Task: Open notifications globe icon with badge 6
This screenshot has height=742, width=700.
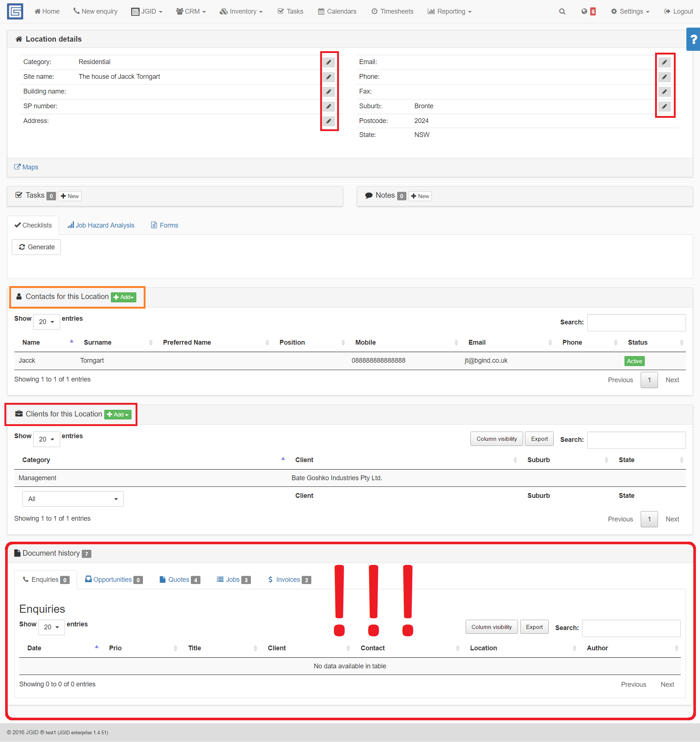Action: [588, 11]
